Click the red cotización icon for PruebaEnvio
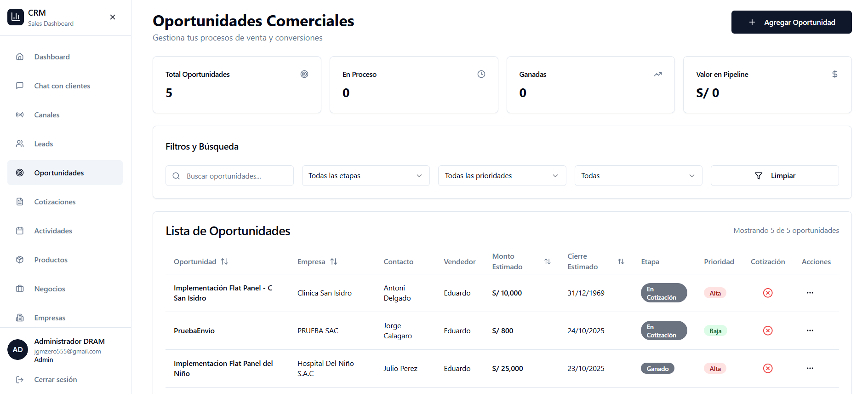Viewport: 868px width, 394px height. 767,330
